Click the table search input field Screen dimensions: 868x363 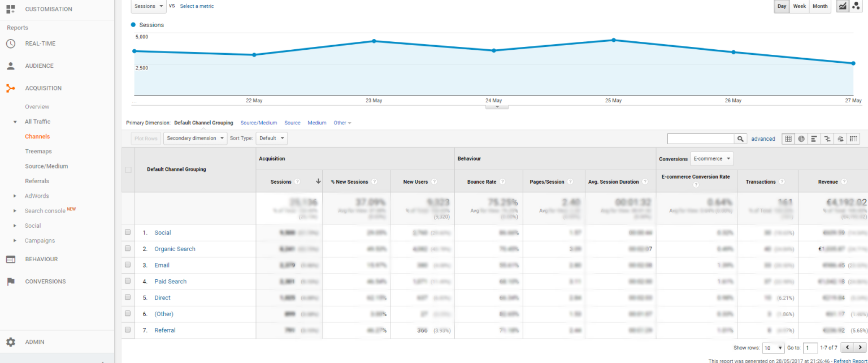click(701, 139)
